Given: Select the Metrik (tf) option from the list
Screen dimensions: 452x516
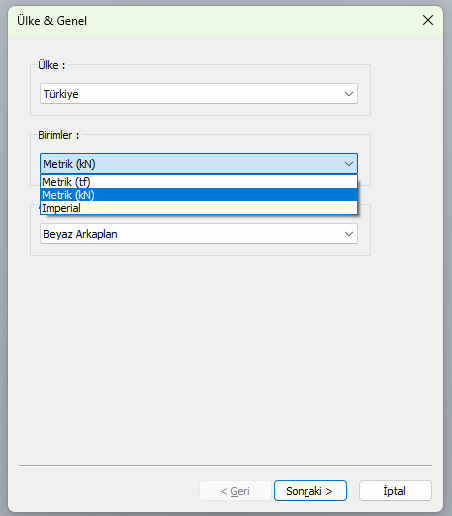Looking at the screenshot, I should click(x=199, y=182).
